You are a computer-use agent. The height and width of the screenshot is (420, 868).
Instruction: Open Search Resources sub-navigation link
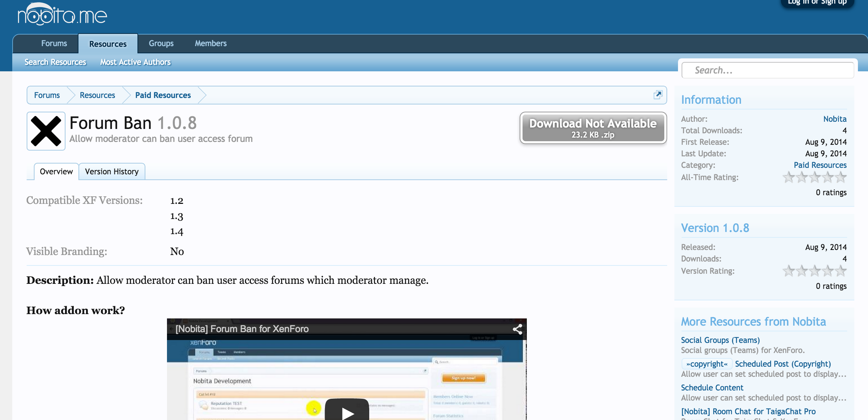pyautogui.click(x=55, y=62)
